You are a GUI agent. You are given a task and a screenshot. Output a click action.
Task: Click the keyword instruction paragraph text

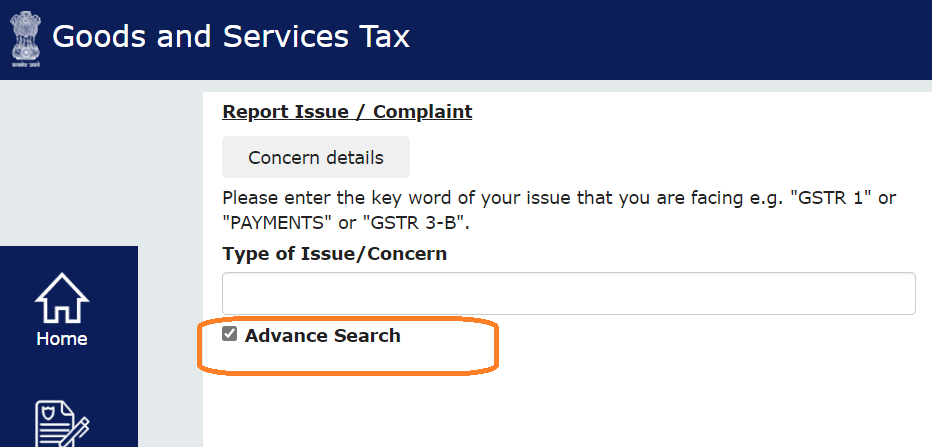click(x=559, y=211)
